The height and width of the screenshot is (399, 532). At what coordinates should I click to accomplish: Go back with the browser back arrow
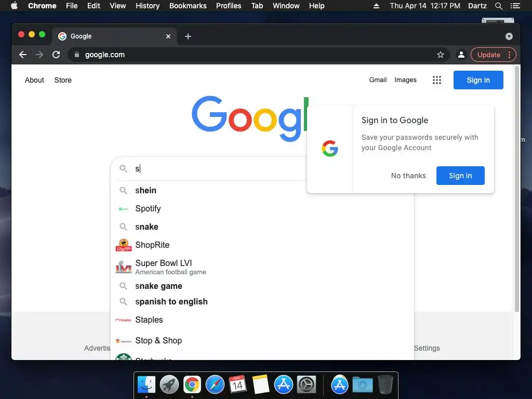coord(23,55)
